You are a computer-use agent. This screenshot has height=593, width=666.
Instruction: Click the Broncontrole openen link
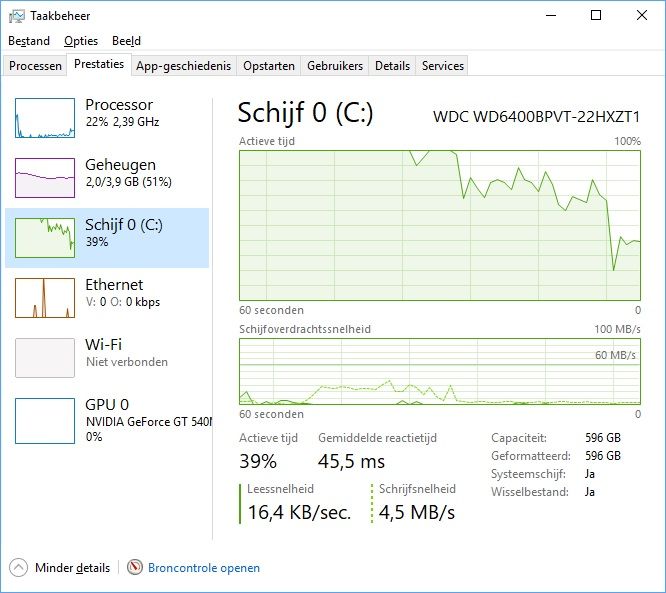[204, 568]
